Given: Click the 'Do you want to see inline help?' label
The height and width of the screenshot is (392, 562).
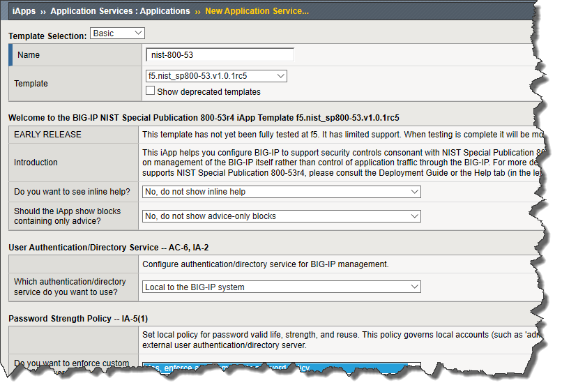Looking at the screenshot, I should pyautogui.click(x=73, y=192).
